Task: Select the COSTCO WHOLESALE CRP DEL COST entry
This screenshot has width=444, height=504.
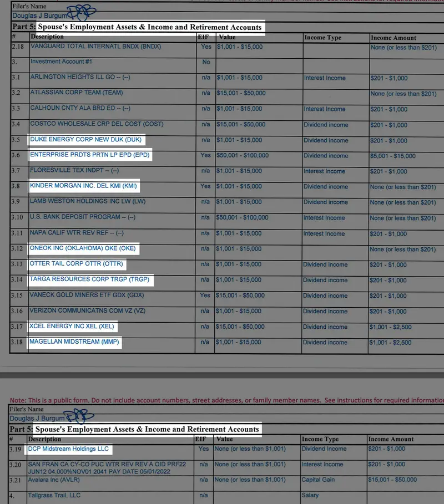Action: (89, 124)
